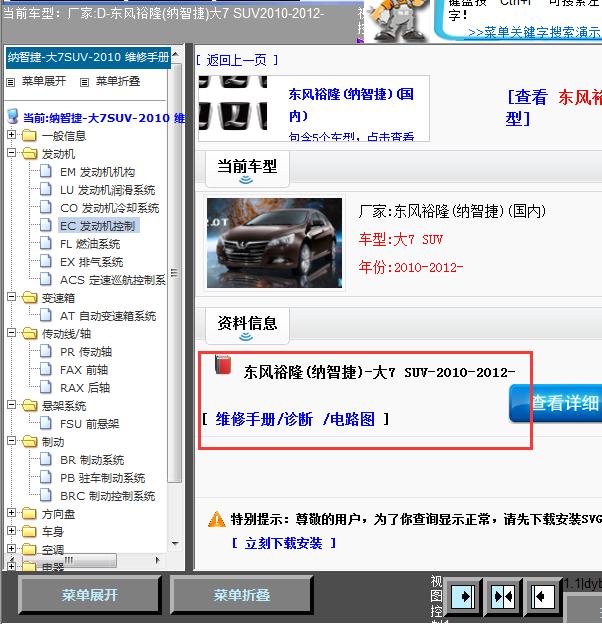Click the 纳智捷-大7SUV-2010 维修手册 header
This screenshot has height=624, width=602.
[88, 57]
